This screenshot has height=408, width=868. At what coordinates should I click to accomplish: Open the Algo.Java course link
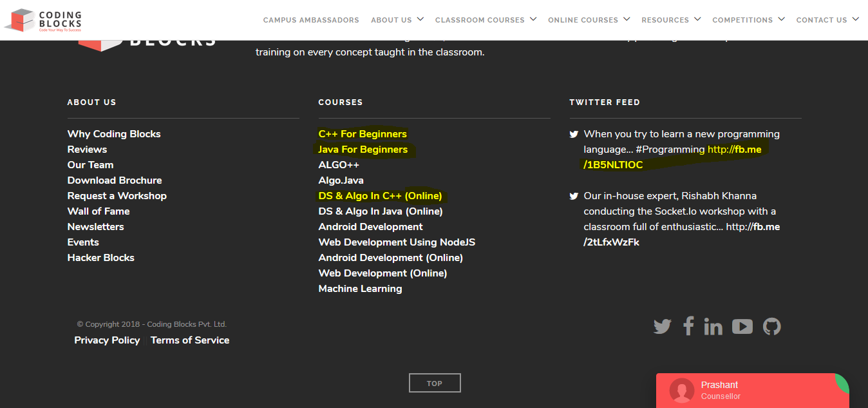tap(341, 180)
